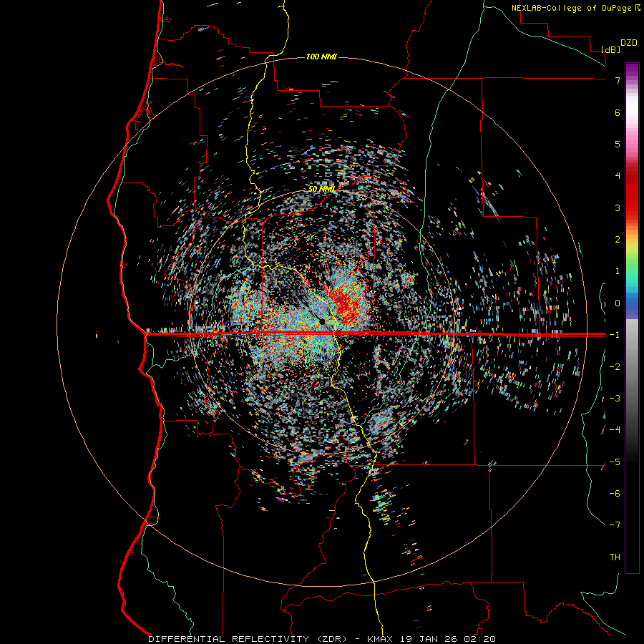Click the -5 dB scale value
The image size is (644, 644).
coord(615,462)
